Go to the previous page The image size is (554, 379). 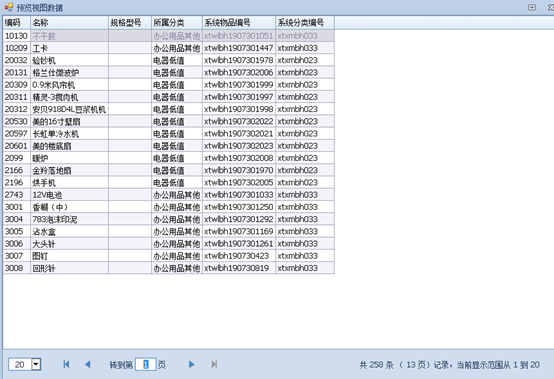click(88, 364)
